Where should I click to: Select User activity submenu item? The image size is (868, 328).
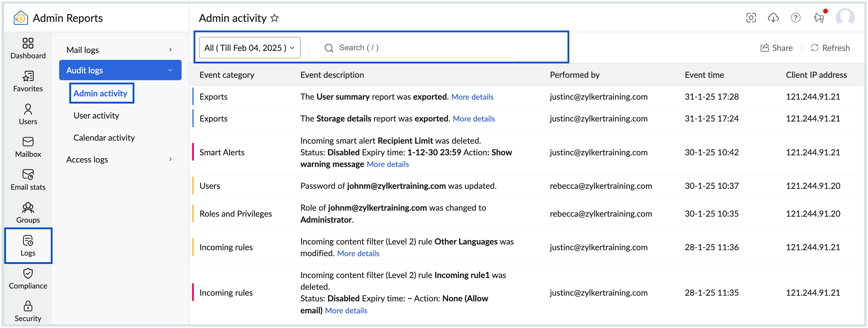point(96,116)
